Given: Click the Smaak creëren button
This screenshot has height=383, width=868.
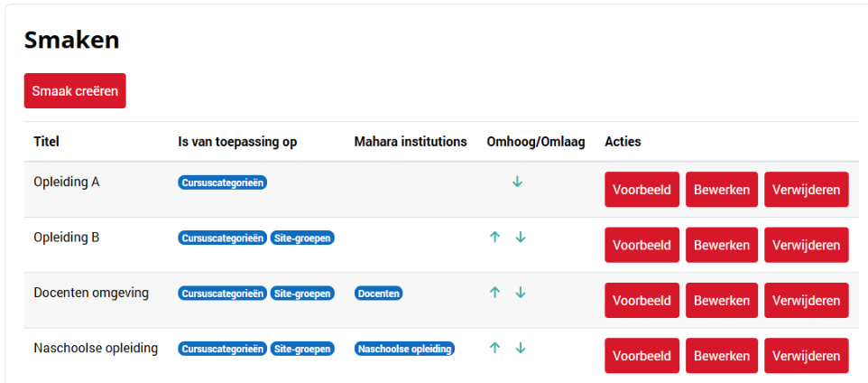Looking at the screenshot, I should pos(75,90).
